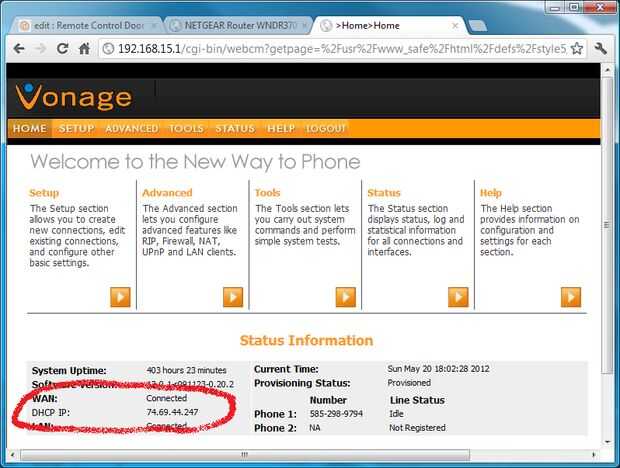Click the scroll up arrow
The width and height of the screenshot is (620, 468).
point(607,70)
